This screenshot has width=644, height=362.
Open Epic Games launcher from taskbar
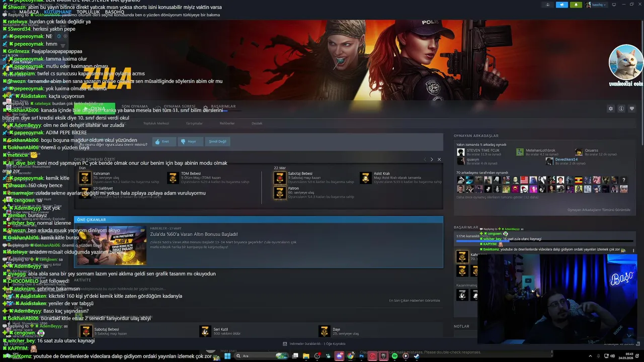384,356
